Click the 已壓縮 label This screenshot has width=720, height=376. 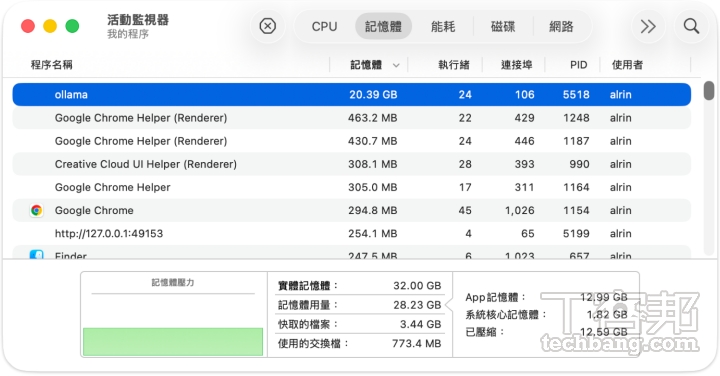pos(485,332)
